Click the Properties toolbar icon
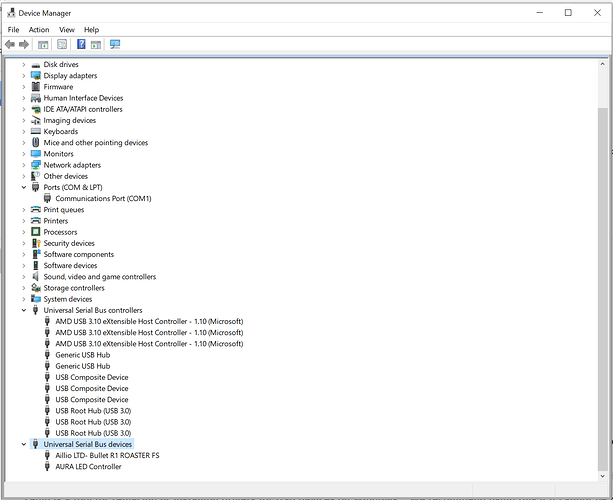This screenshot has width=613, height=500. tap(62, 44)
